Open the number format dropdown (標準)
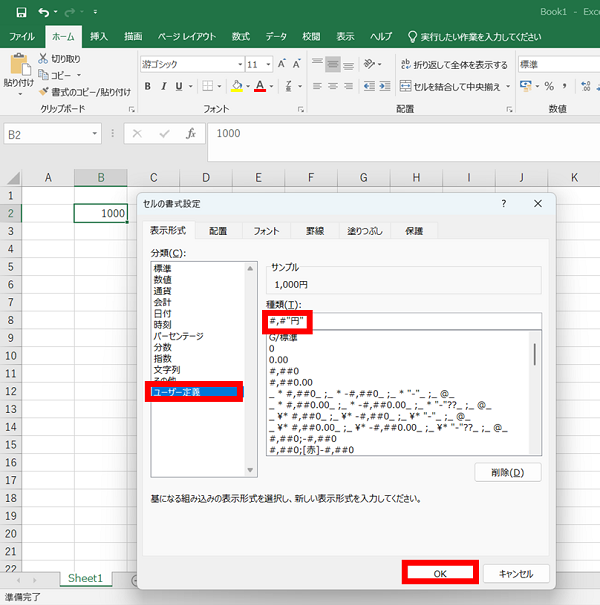 558,64
